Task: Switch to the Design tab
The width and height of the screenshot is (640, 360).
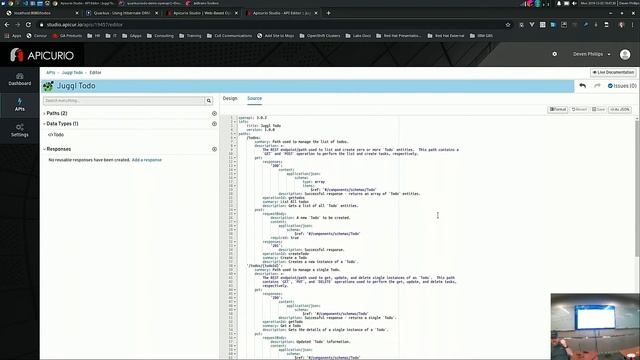Action: point(230,98)
